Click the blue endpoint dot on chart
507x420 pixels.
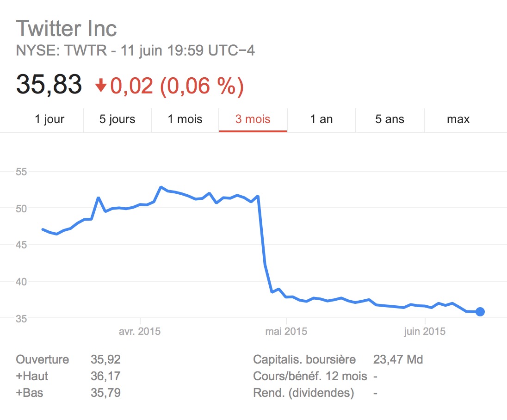480,312
